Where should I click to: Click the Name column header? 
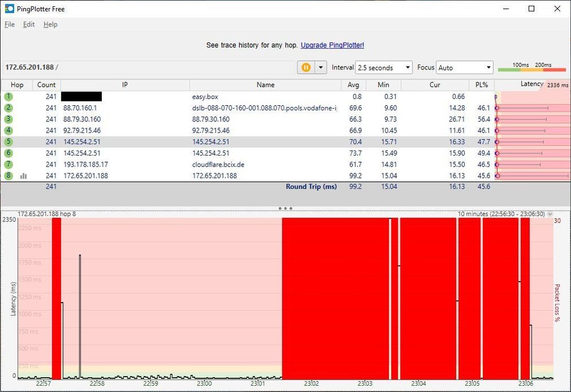coord(265,85)
